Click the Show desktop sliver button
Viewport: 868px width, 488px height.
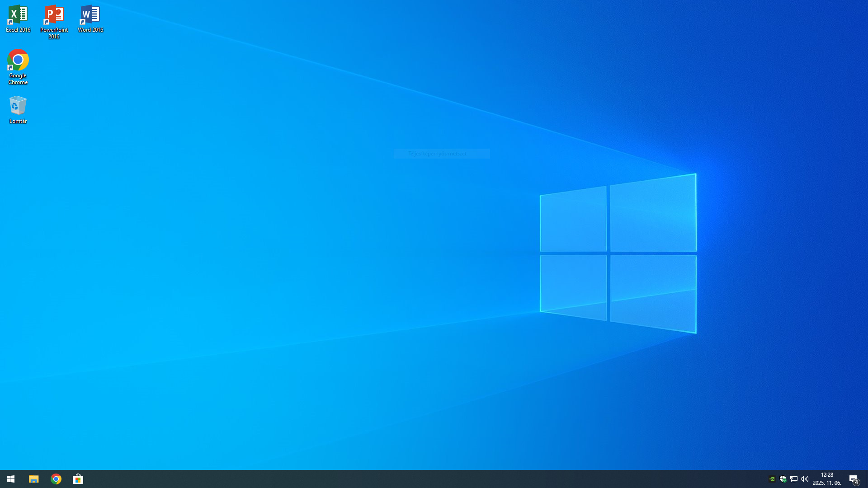coord(866,479)
